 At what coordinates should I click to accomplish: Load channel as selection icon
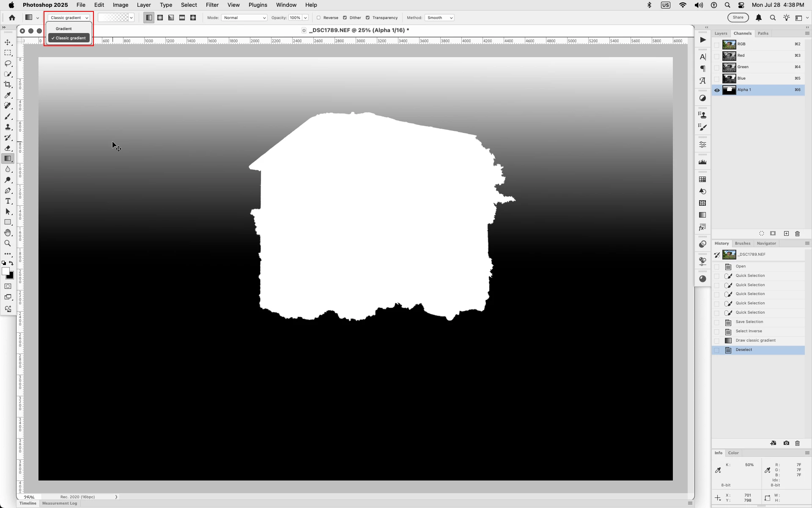pyautogui.click(x=761, y=234)
